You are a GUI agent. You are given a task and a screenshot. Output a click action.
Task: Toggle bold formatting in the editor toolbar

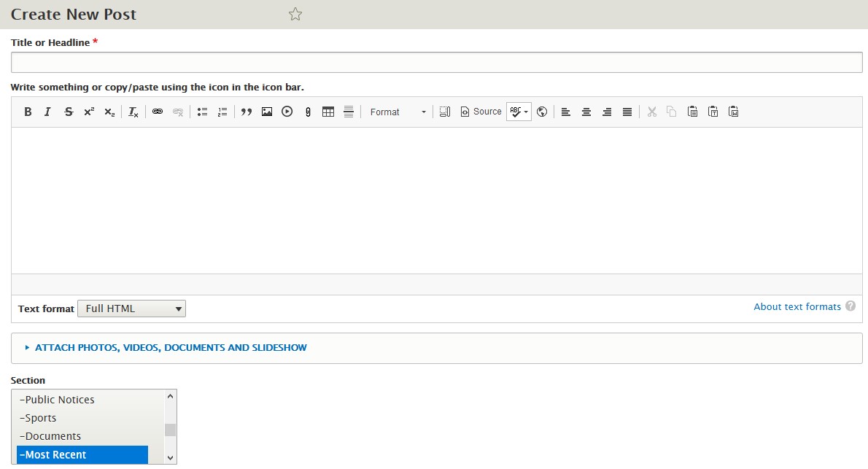point(28,112)
